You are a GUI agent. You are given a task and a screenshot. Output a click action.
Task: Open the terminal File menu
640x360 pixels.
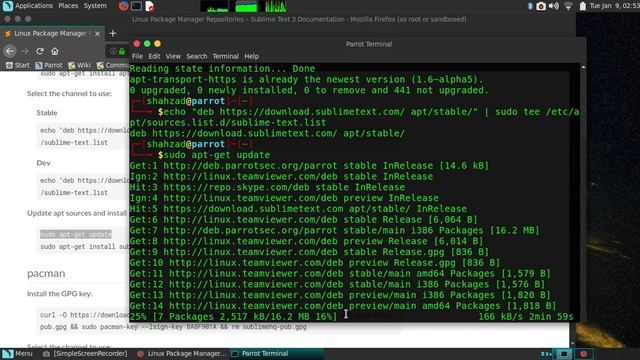[x=137, y=56]
